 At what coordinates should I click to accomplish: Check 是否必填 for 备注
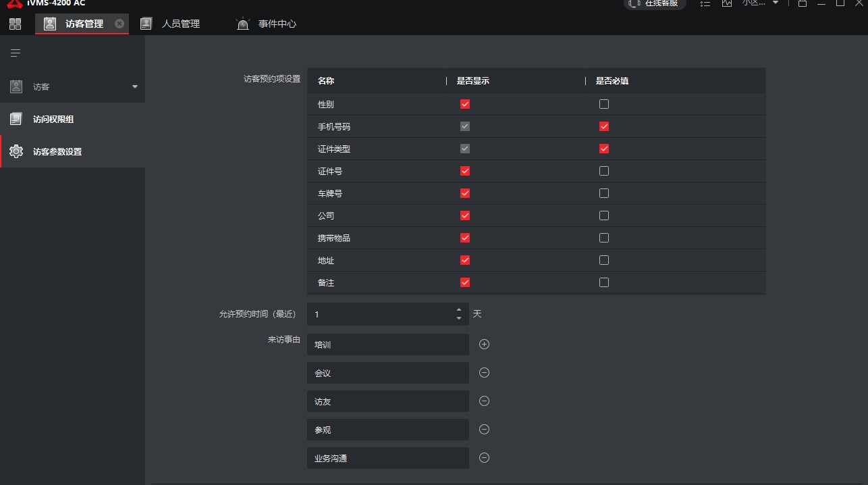tap(604, 282)
